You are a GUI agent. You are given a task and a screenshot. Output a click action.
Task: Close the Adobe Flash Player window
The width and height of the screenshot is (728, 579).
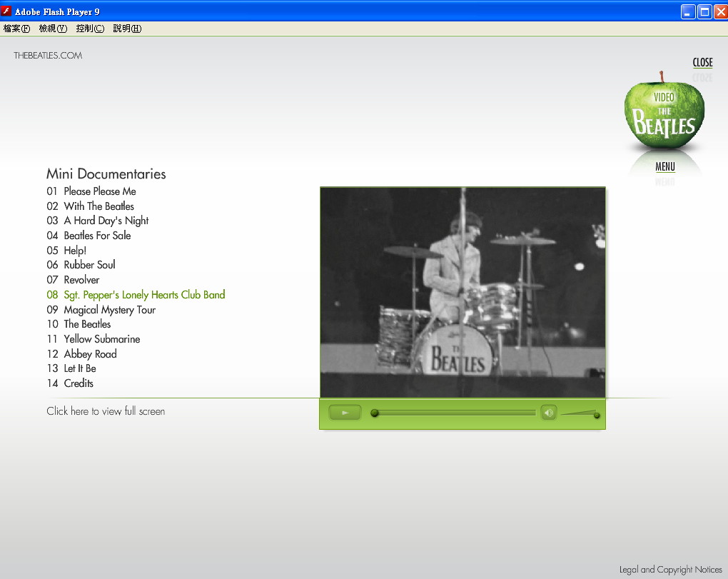721,11
